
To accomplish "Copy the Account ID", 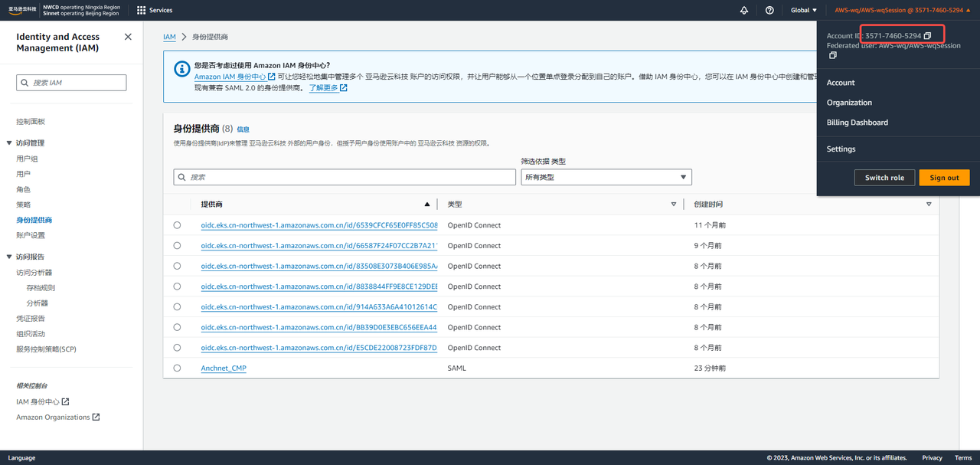I will point(927,36).
